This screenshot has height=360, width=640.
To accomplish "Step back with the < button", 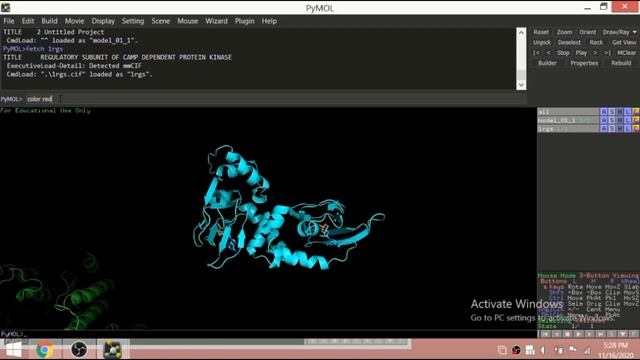I will (548, 53).
